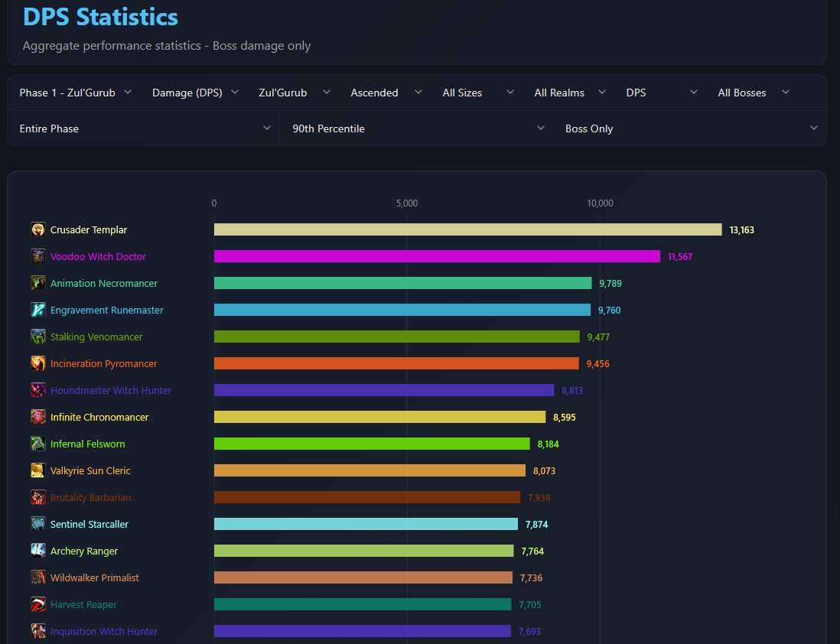Open the All Realms filter dropdown

click(569, 93)
